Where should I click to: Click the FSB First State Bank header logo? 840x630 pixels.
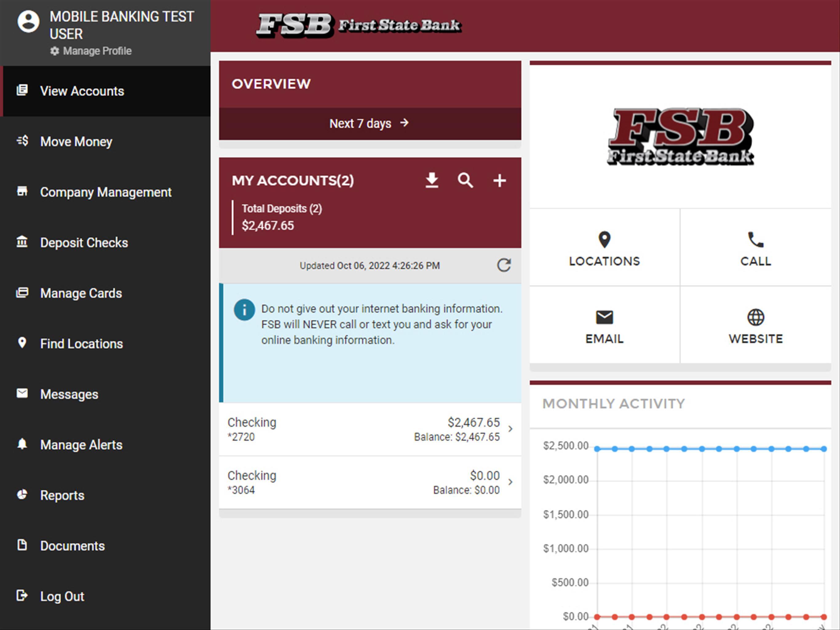[359, 25]
